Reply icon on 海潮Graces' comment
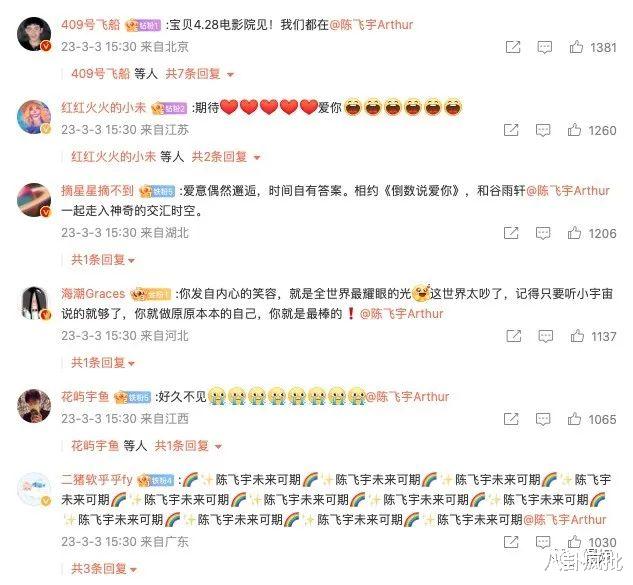633x585 pixels. pos(545,336)
